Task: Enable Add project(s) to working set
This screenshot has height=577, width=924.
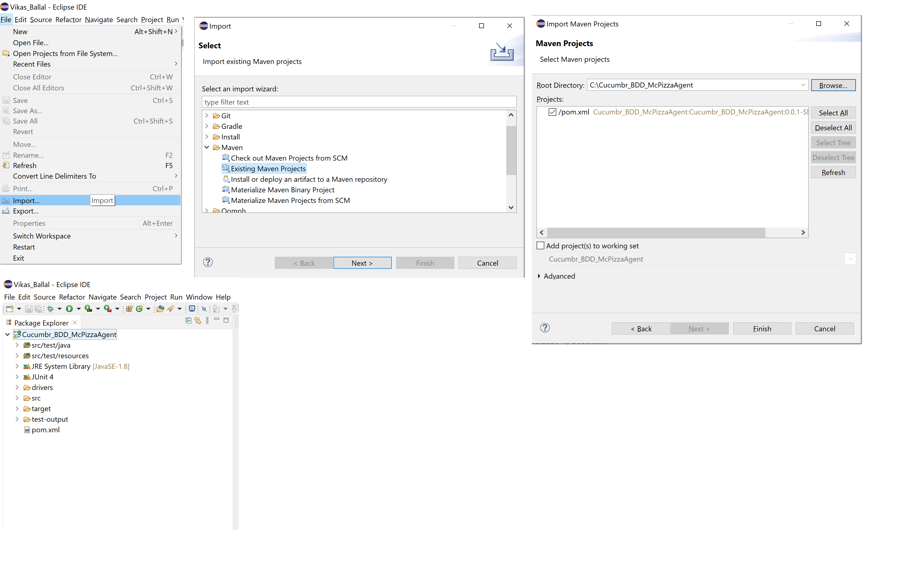Action: coord(540,246)
